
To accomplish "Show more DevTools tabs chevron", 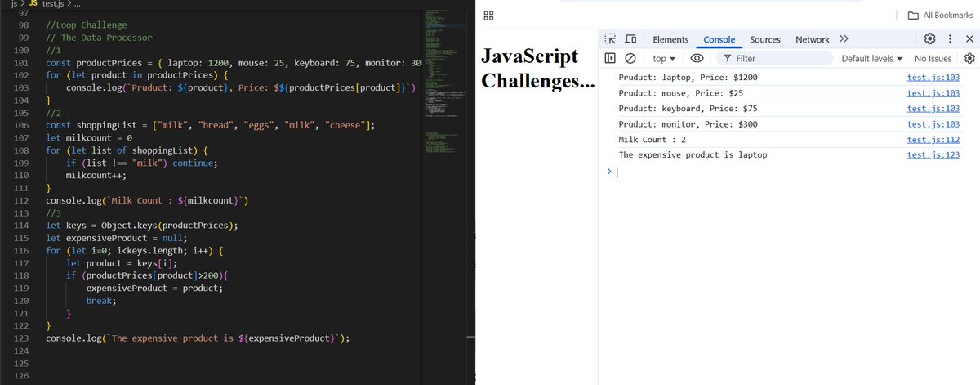I will click(x=844, y=38).
